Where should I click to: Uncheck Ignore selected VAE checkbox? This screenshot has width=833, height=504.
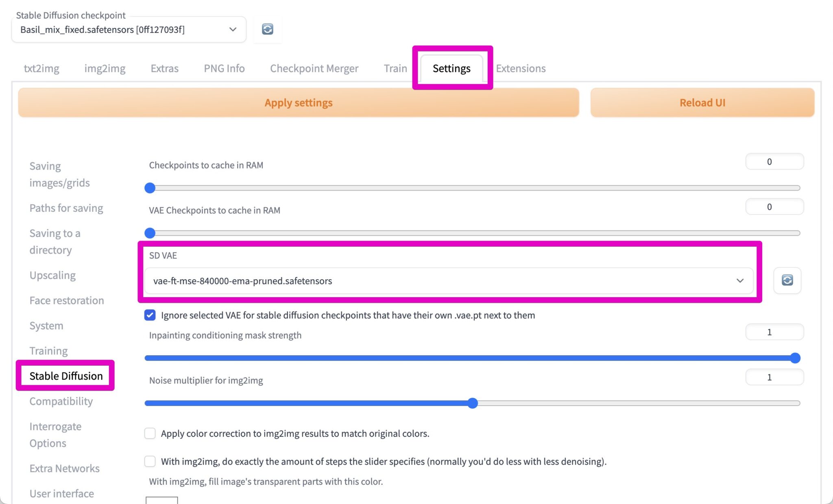coord(150,315)
